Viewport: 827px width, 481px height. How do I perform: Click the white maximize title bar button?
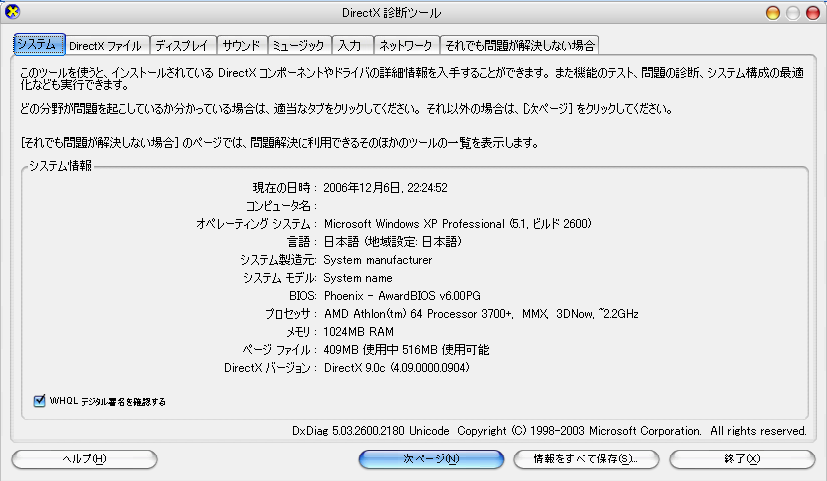click(x=793, y=13)
